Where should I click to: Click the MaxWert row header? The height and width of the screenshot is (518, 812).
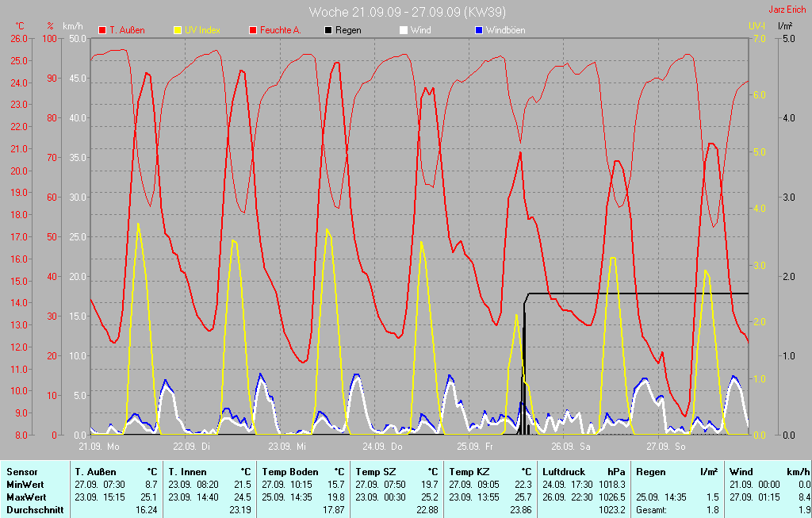pos(26,497)
